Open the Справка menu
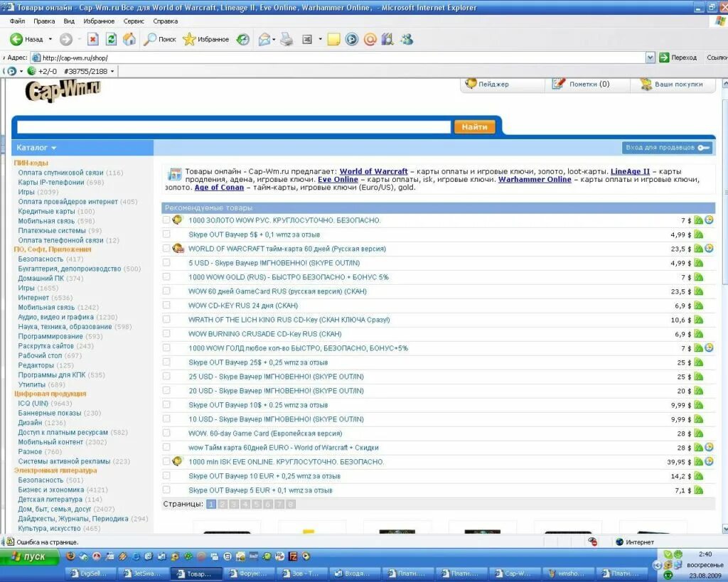 pyautogui.click(x=165, y=21)
